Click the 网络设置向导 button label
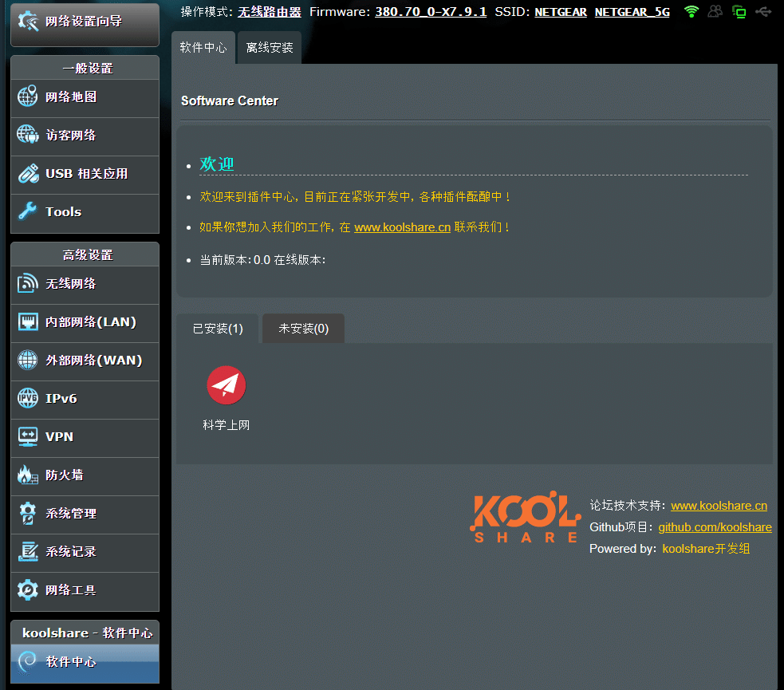Image resolution: width=784 pixels, height=690 pixels. coord(84,22)
